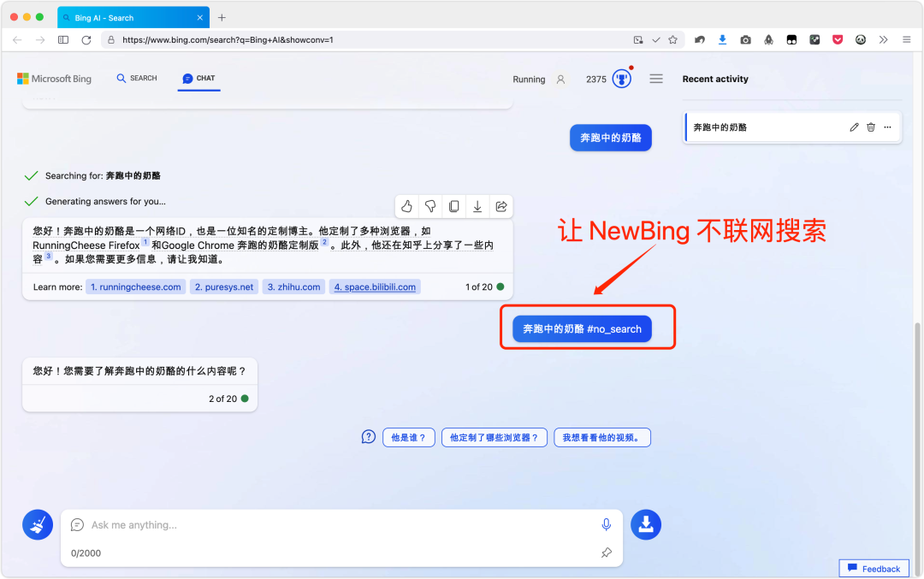Copy the chat answer
Viewport: 924px width, 579px height.
(453, 206)
